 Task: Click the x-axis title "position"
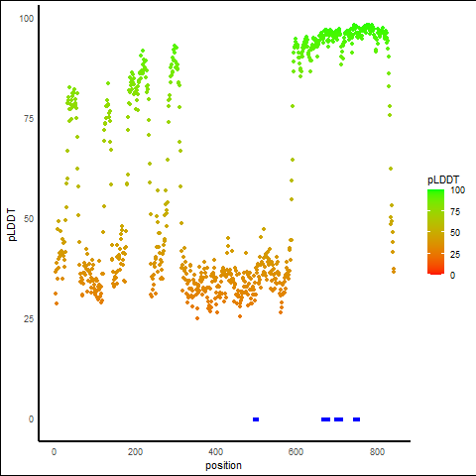click(x=223, y=466)
